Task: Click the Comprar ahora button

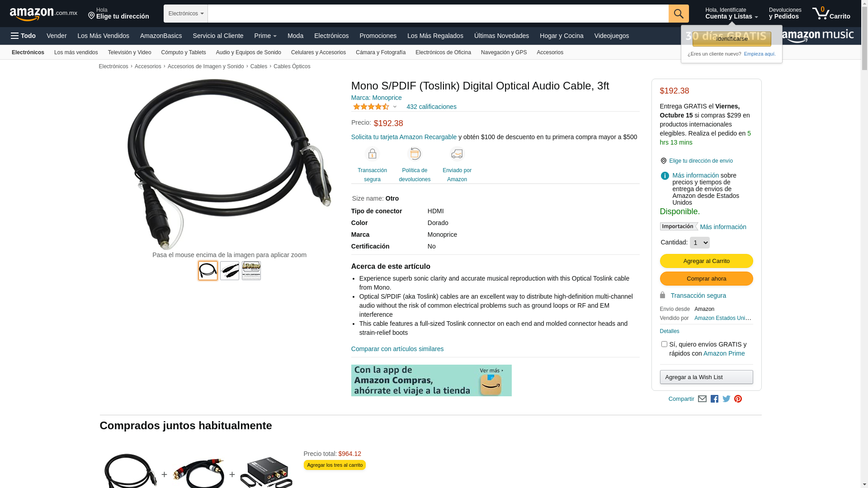Action: point(706,279)
